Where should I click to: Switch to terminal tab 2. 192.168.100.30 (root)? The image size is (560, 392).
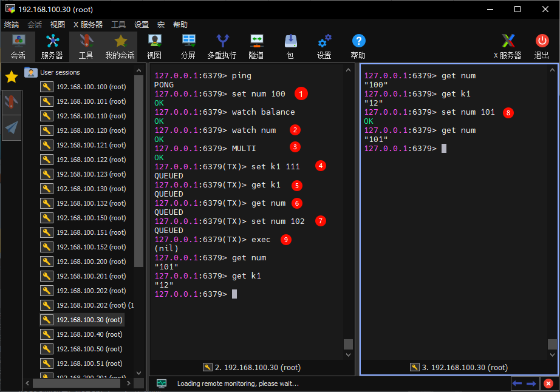pos(252,367)
